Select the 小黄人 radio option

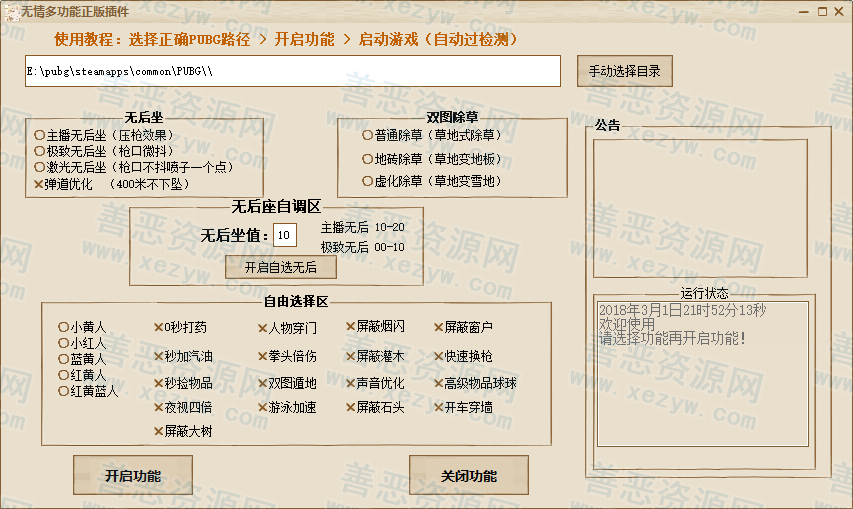point(63,327)
